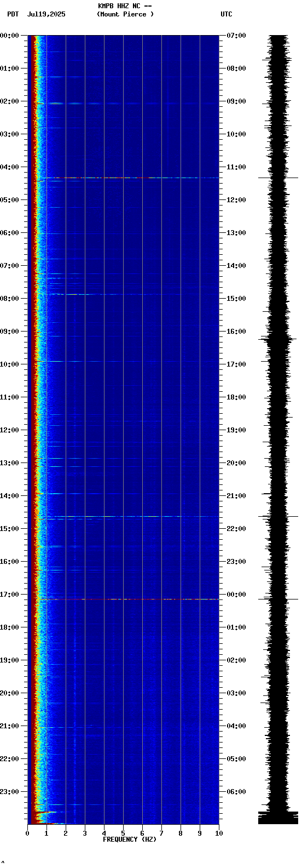Viewport: 302px width, 868px height.
Task: Click the 8 Hz frequency tick label
Action: (181, 833)
